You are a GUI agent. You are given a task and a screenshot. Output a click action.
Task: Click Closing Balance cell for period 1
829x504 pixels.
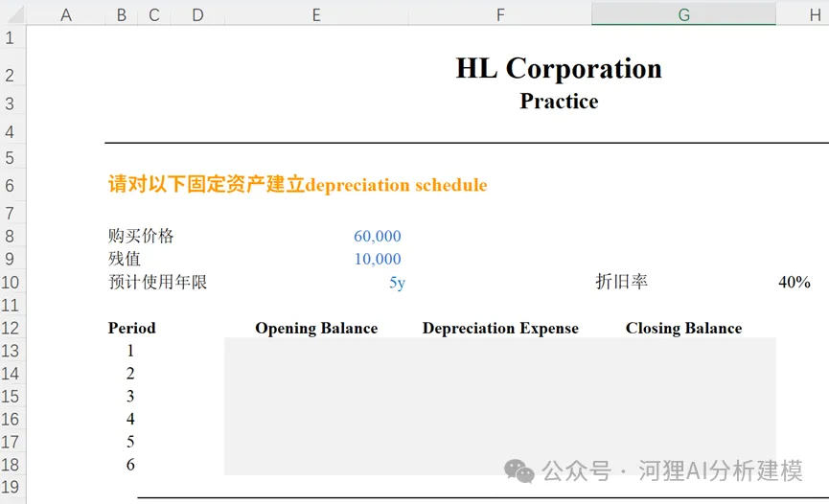coord(683,351)
